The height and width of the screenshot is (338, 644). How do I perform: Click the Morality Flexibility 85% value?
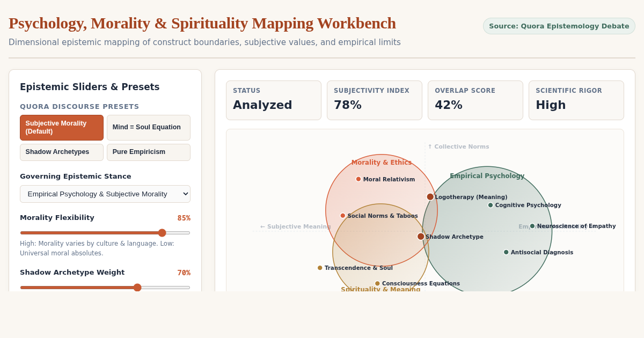point(184,218)
